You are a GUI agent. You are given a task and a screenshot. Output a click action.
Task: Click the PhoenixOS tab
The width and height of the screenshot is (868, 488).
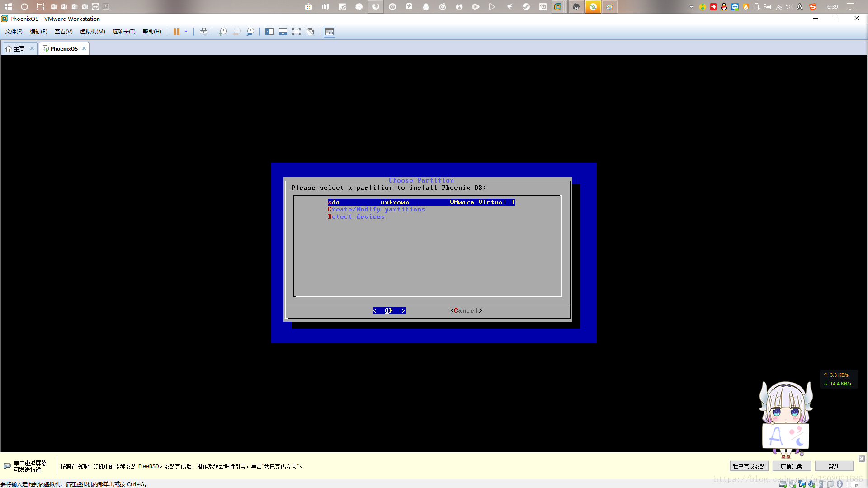pos(64,48)
